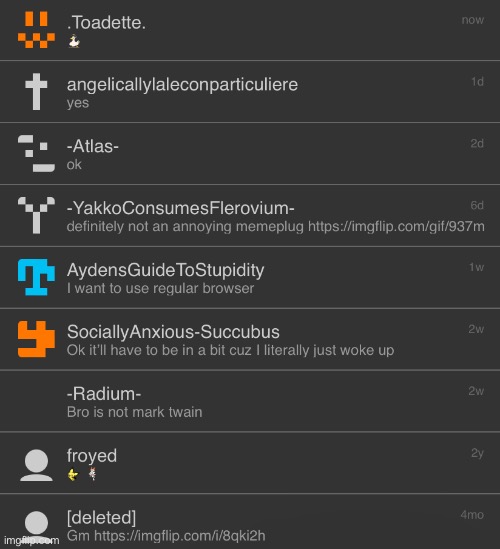Click the SociallyAnxious-Succubus username
The image size is (500, 549).
pos(173,332)
